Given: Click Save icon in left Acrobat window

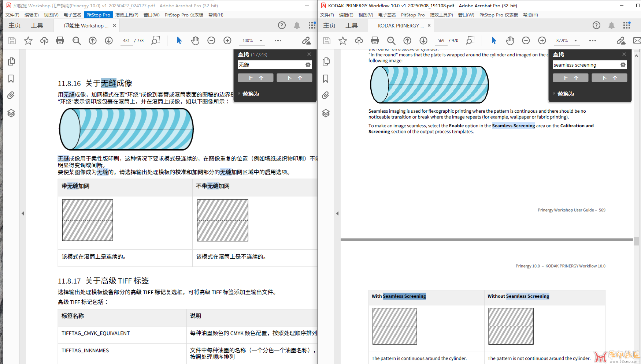Looking at the screenshot, I should [x=12, y=41].
